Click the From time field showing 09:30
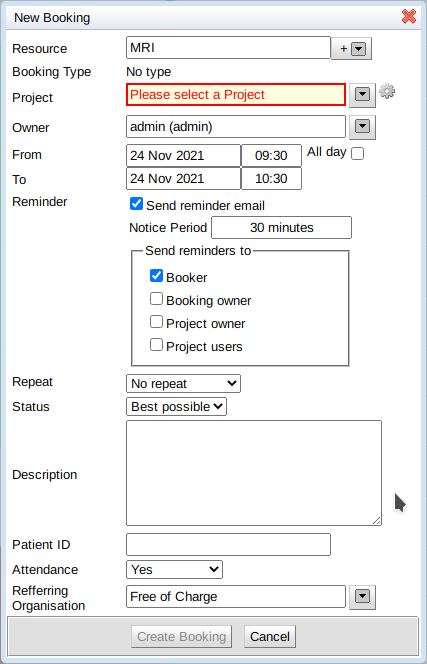The image size is (427, 664). point(271,155)
